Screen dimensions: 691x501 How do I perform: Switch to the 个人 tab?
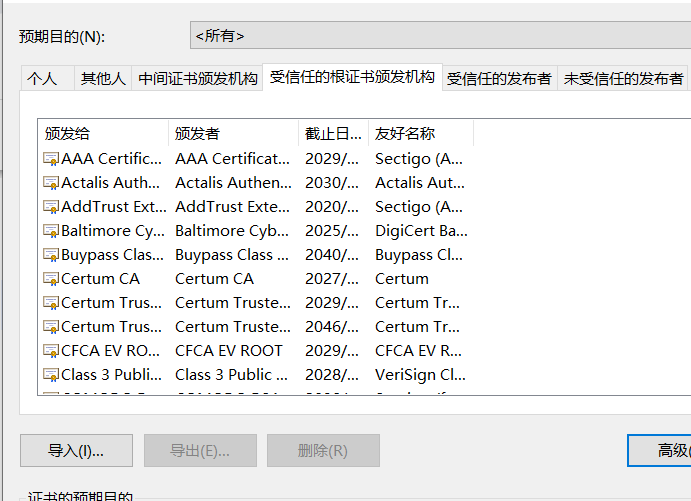pos(47,78)
